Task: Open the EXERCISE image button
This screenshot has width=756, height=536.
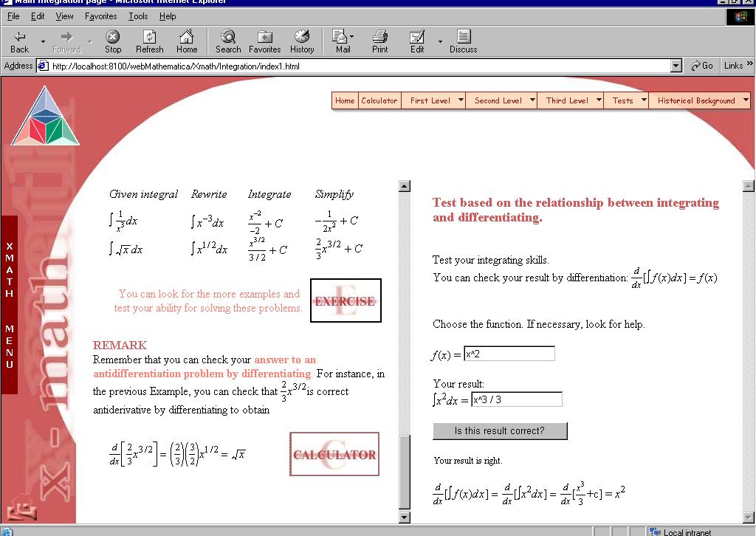Action: click(x=346, y=300)
